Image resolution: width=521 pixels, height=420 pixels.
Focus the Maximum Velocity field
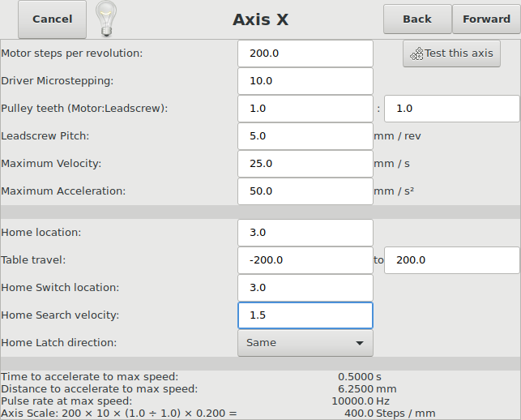[x=305, y=164]
